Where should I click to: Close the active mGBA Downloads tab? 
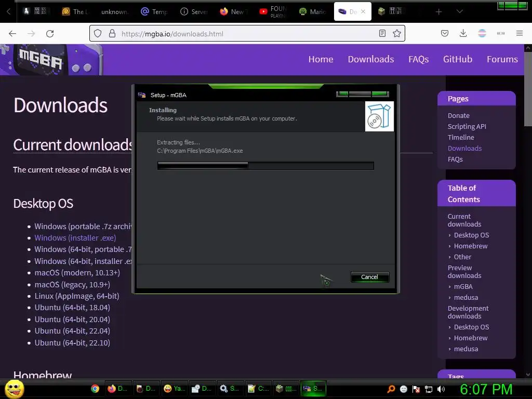click(363, 11)
